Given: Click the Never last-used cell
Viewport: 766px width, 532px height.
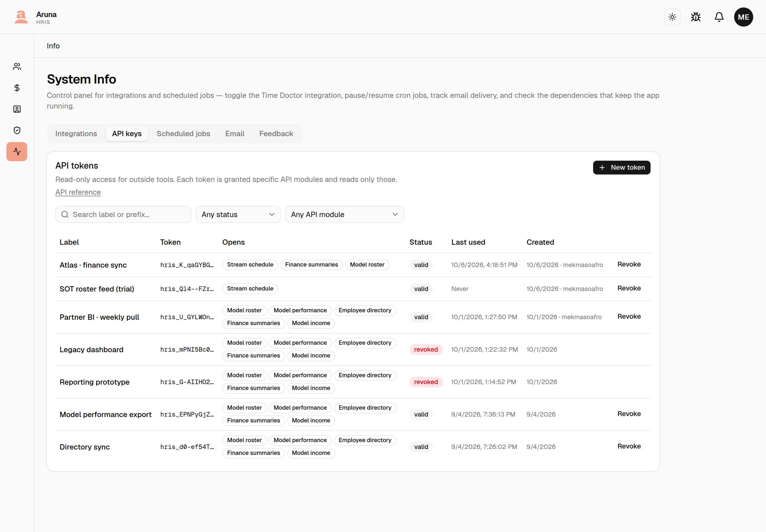Looking at the screenshot, I should click(x=460, y=289).
